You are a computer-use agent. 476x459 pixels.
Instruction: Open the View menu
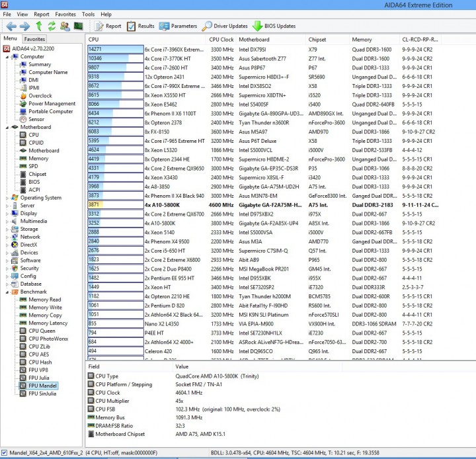point(22,15)
